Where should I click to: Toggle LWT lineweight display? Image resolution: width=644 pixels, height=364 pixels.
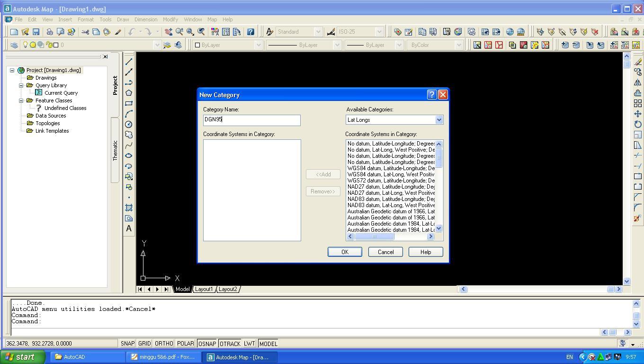click(250, 344)
